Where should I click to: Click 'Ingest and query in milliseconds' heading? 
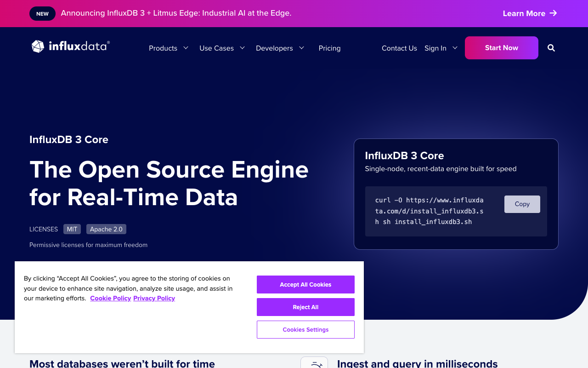(x=417, y=363)
